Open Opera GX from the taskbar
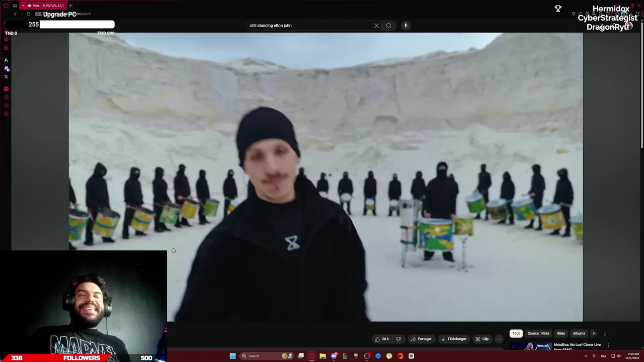Screen dimensions: 644x362 (x=312, y=356)
